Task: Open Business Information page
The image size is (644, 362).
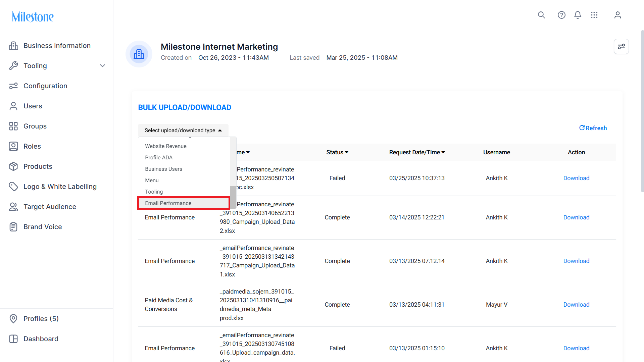Action: point(57,46)
